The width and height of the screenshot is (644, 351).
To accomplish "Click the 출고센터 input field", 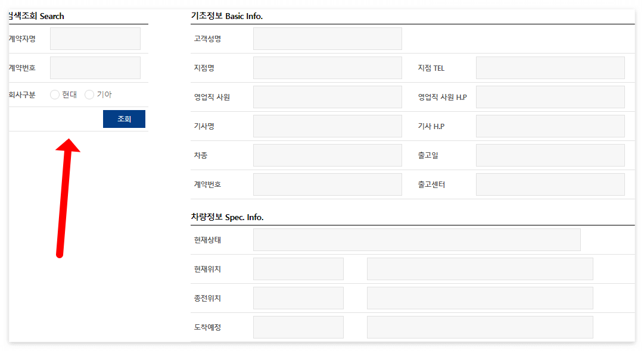I will point(550,184).
